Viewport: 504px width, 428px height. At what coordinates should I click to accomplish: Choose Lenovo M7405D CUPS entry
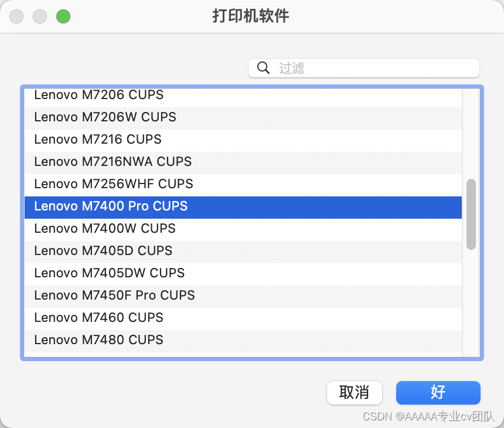point(243,252)
